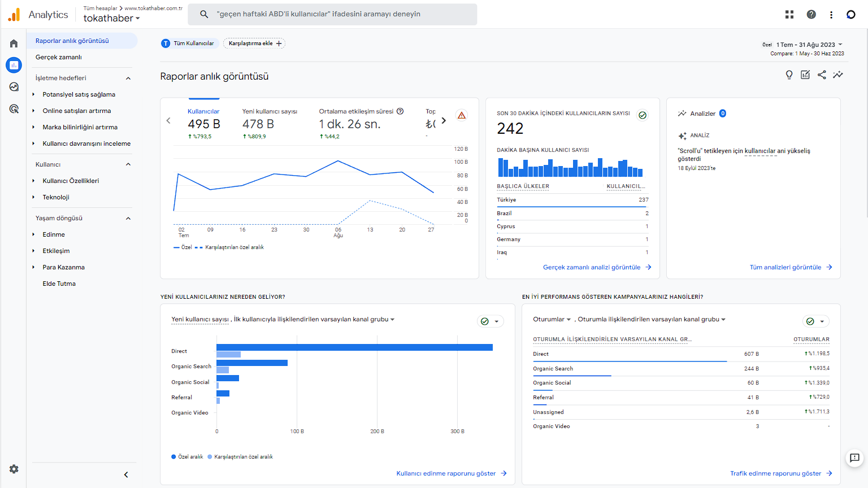Open the Explore icon in left rail
The width and height of the screenshot is (868, 488).
pos(14,87)
